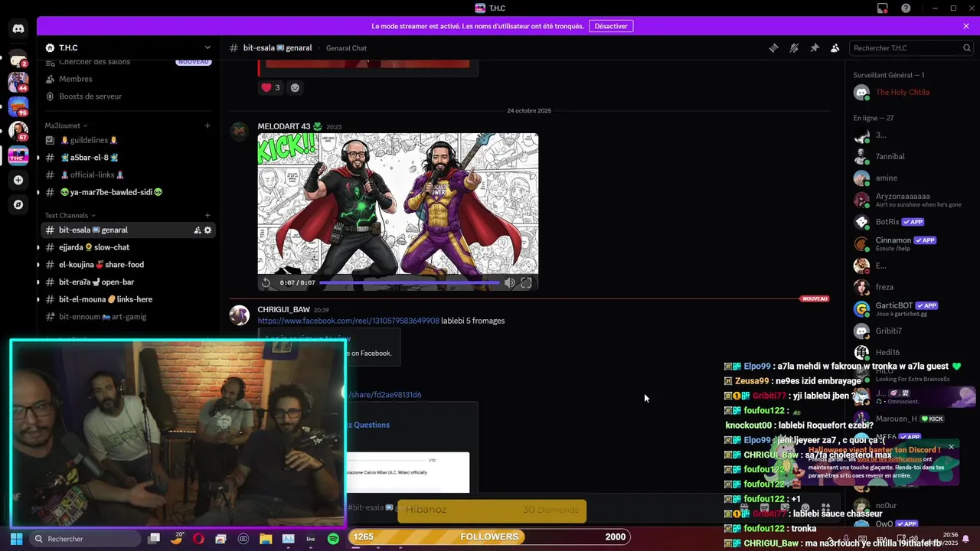980x551 pixels.
Task: Launch Opera browser from taskbar
Action: point(198,539)
